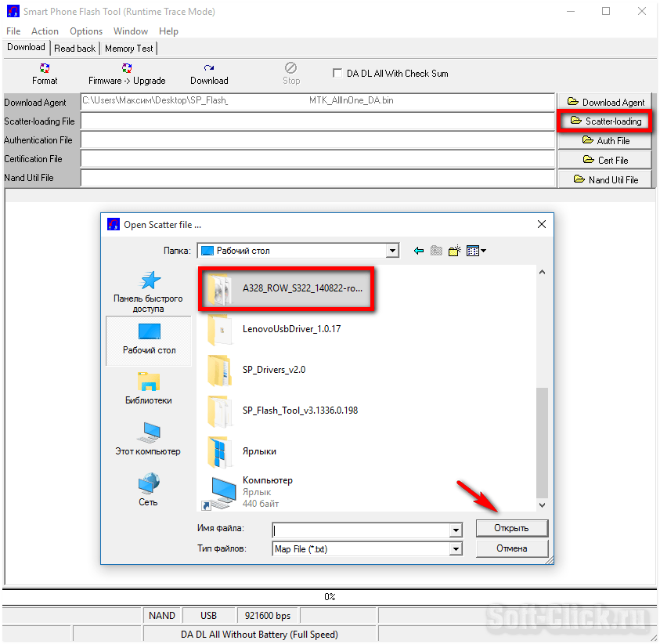Enable DA DL All With Check Sum
The height and width of the screenshot is (644, 660).
(x=337, y=74)
